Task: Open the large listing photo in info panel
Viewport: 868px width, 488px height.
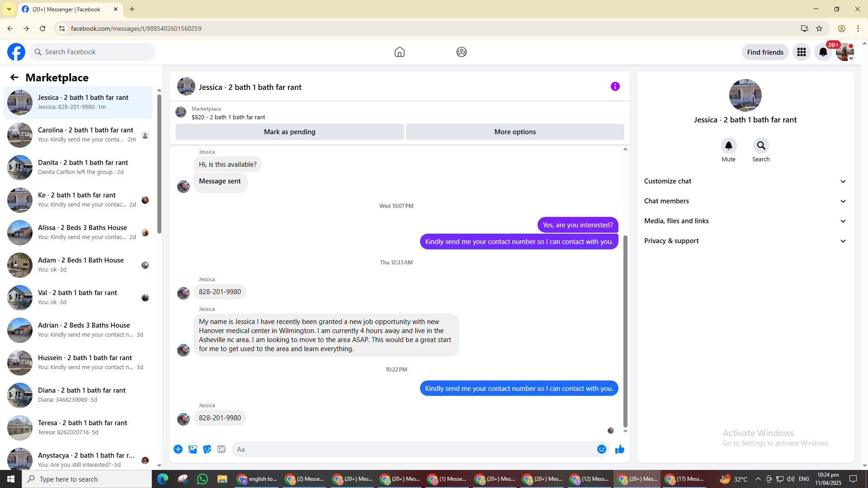Action: click(745, 95)
